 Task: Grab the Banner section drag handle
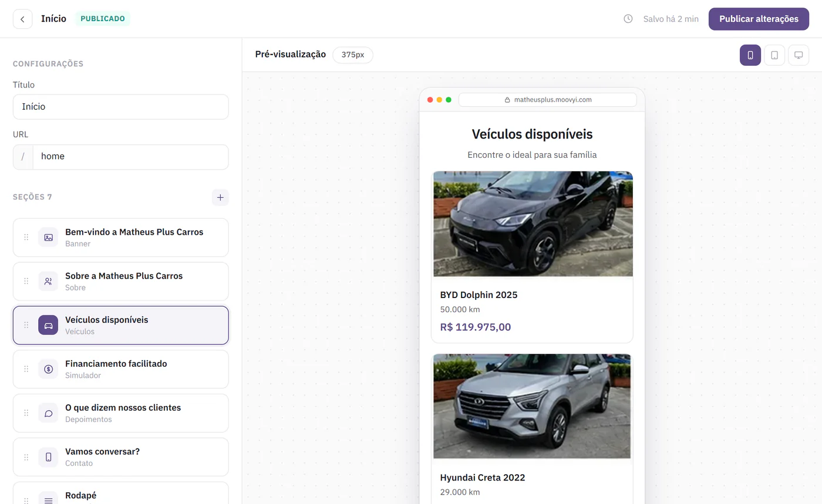26,238
